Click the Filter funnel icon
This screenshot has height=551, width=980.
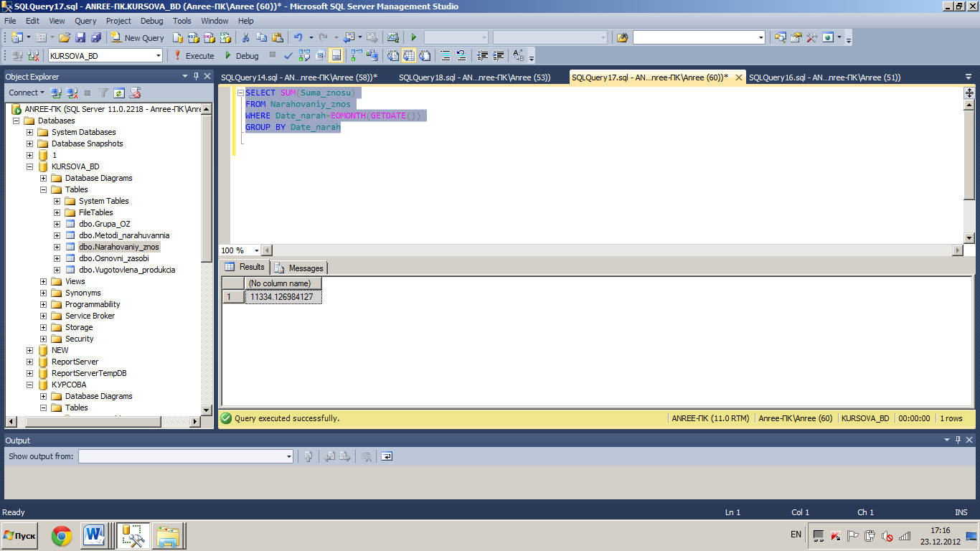[x=103, y=93]
